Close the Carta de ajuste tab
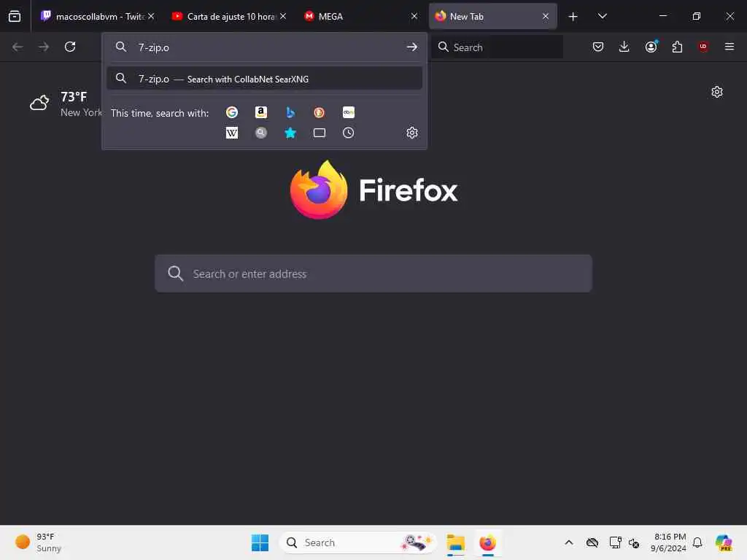 pos(283,16)
